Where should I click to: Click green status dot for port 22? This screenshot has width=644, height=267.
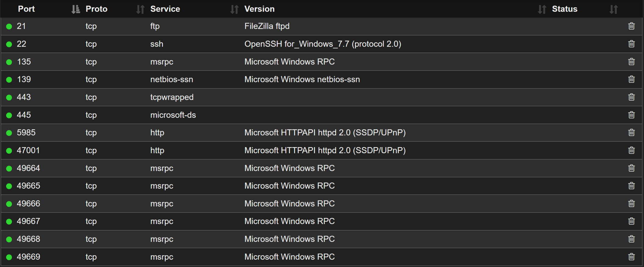(9, 44)
